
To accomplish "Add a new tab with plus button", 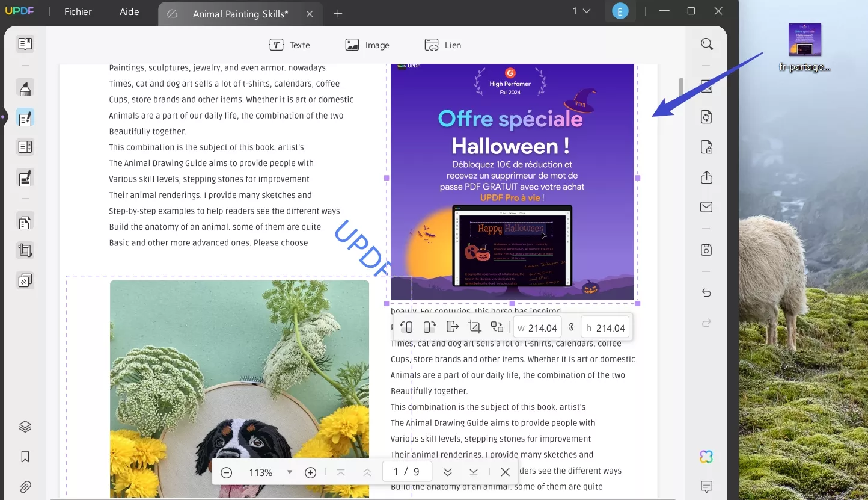I will click(x=338, y=13).
